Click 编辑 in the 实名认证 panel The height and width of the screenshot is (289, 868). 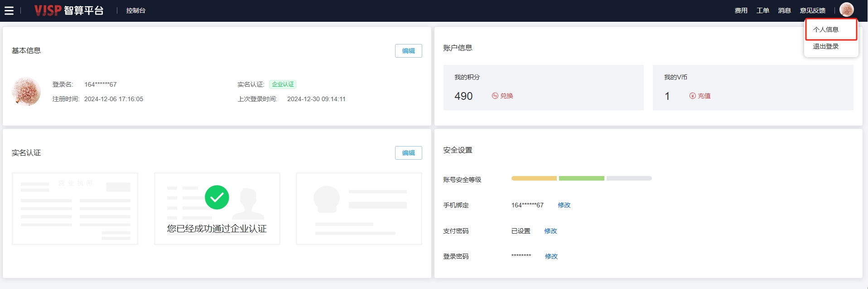[408, 153]
